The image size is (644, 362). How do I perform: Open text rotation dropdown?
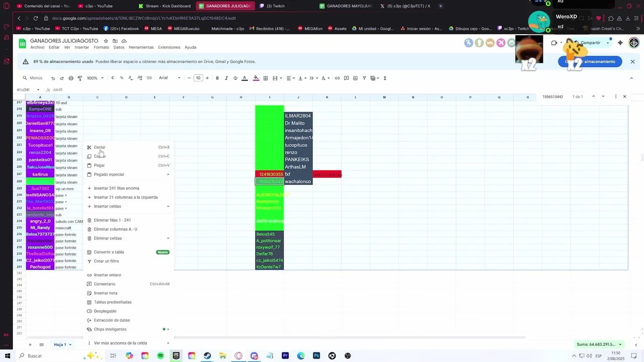point(325,78)
